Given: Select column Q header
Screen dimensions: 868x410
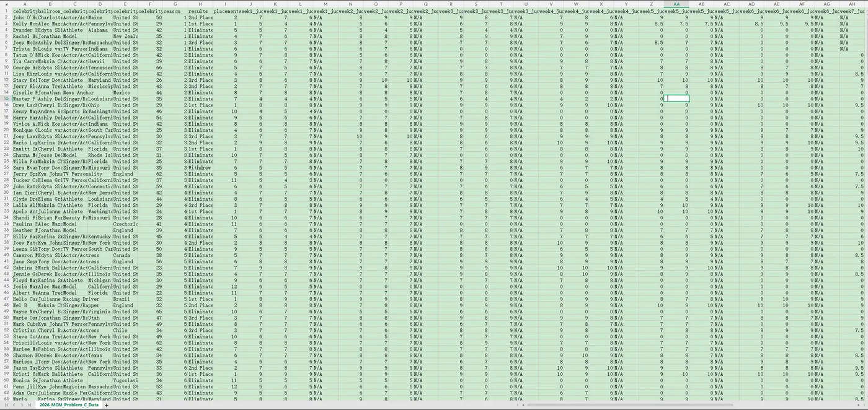Looking at the screenshot, I should tap(426, 4).
